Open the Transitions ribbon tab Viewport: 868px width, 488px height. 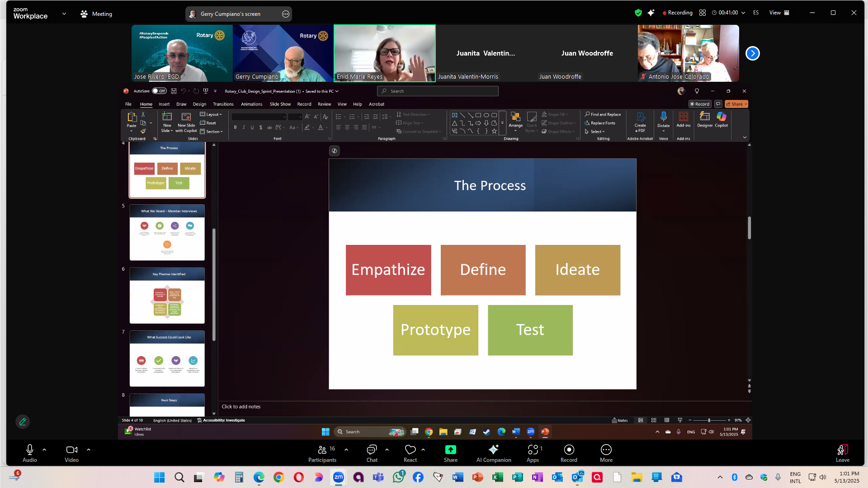click(223, 104)
